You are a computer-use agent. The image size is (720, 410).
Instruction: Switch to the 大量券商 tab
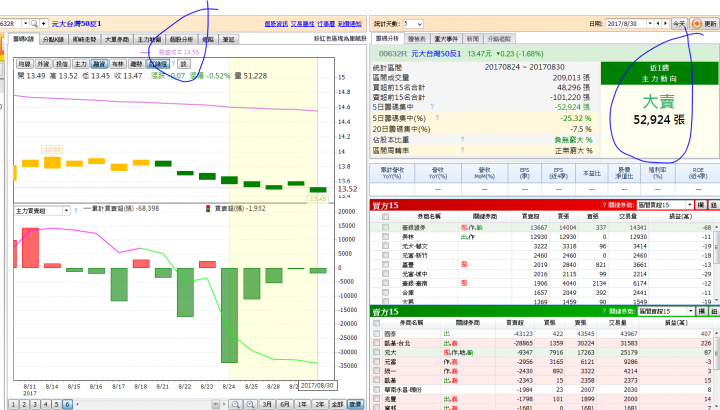[x=117, y=39]
